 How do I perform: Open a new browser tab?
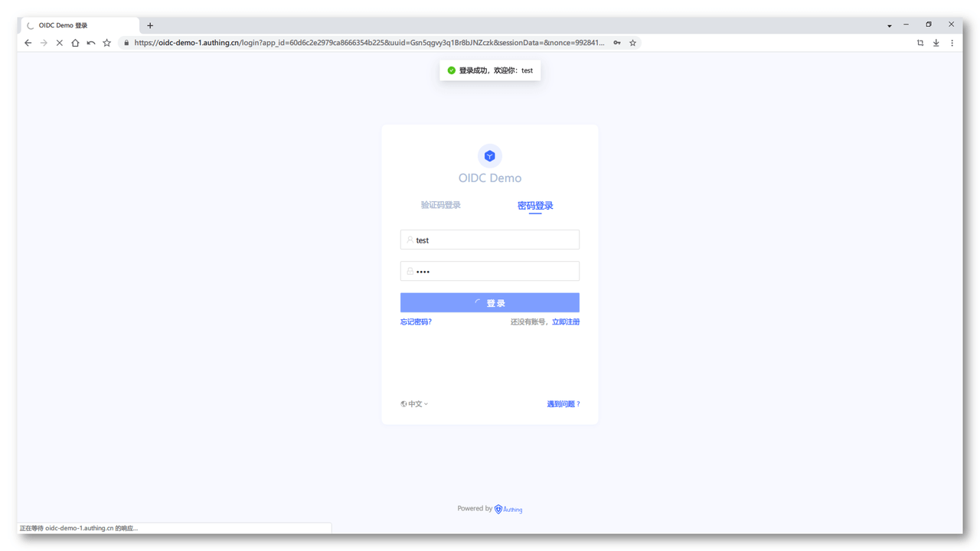click(x=150, y=25)
